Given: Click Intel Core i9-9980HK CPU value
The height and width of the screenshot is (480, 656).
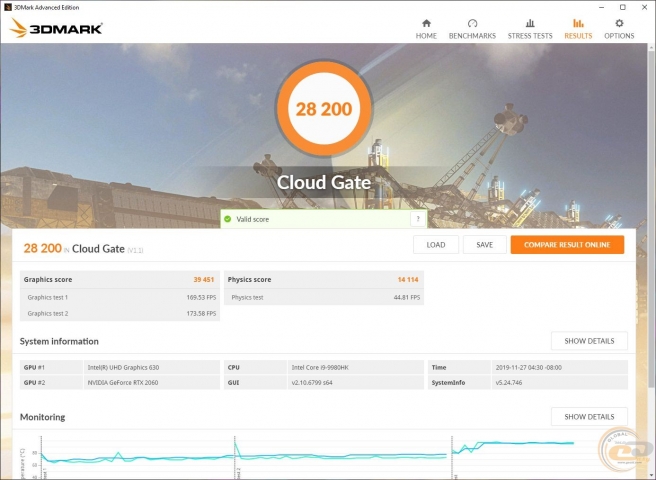Looking at the screenshot, I should click(320, 367).
